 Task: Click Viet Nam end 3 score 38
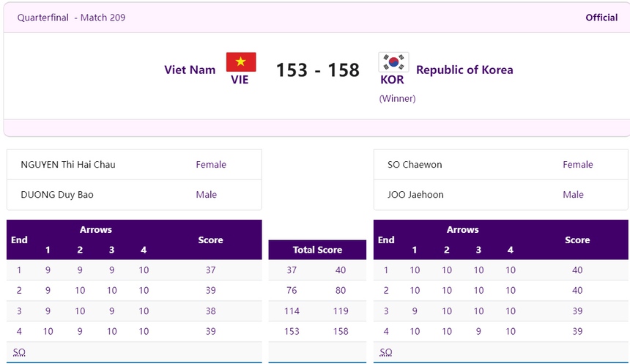[x=210, y=311]
